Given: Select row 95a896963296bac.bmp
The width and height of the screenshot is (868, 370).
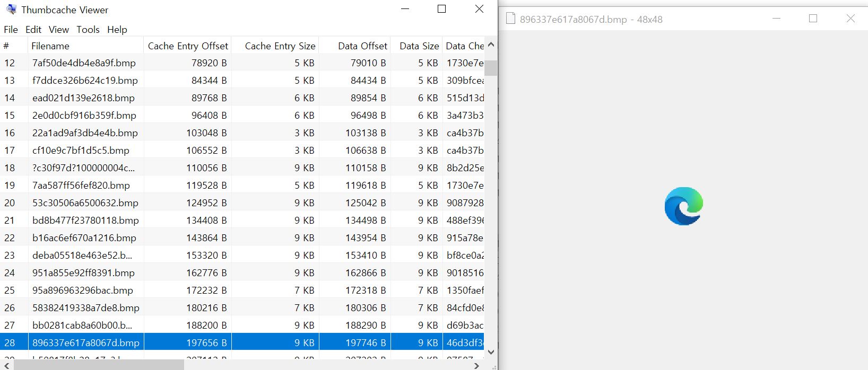Looking at the screenshot, I should 242,290.
